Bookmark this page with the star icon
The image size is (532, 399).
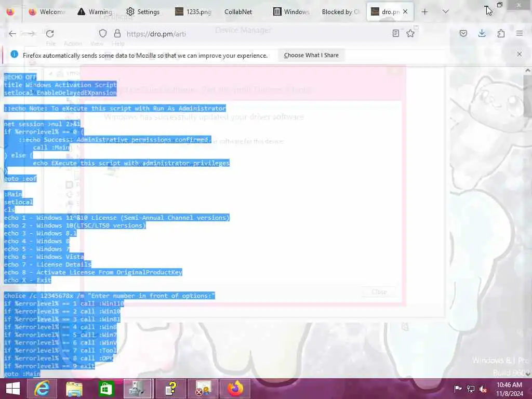click(410, 33)
